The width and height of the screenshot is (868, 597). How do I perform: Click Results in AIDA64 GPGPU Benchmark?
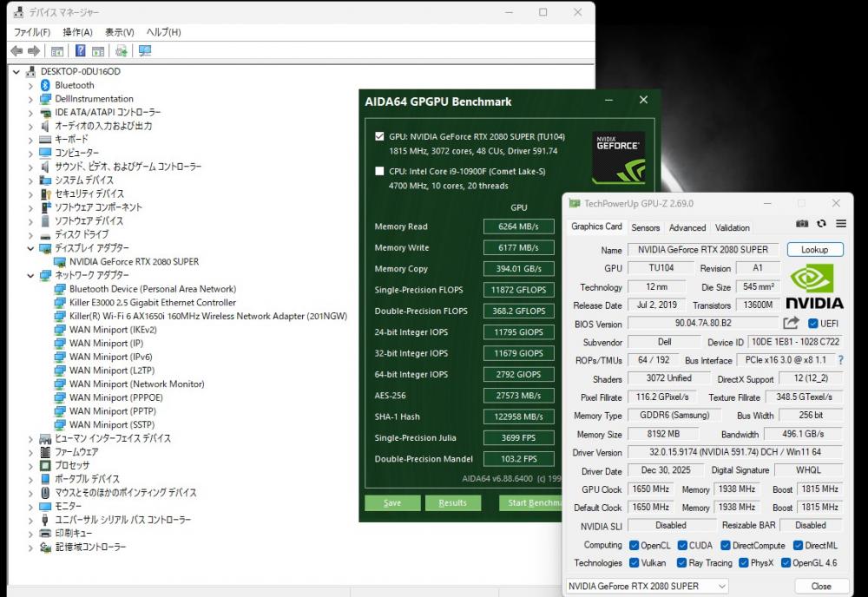pyautogui.click(x=452, y=502)
